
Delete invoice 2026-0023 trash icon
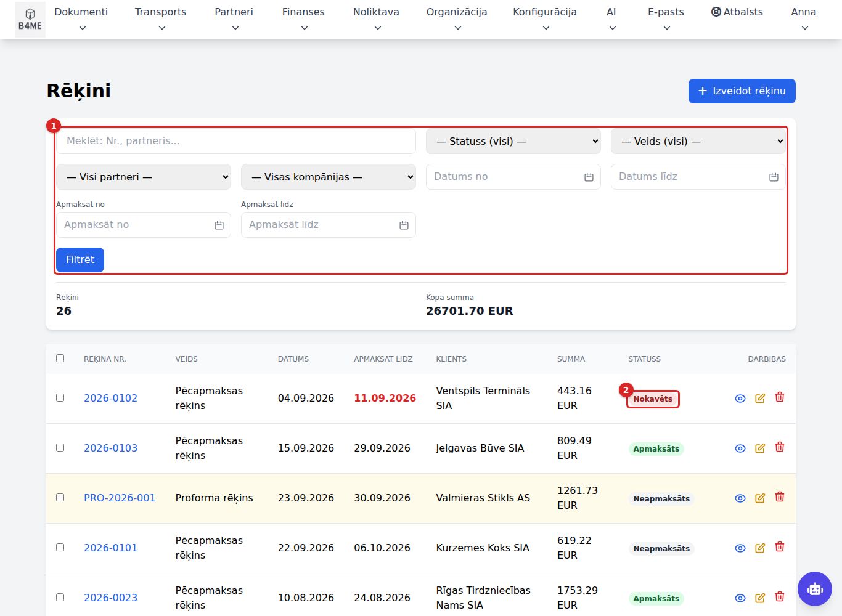coord(780,597)
